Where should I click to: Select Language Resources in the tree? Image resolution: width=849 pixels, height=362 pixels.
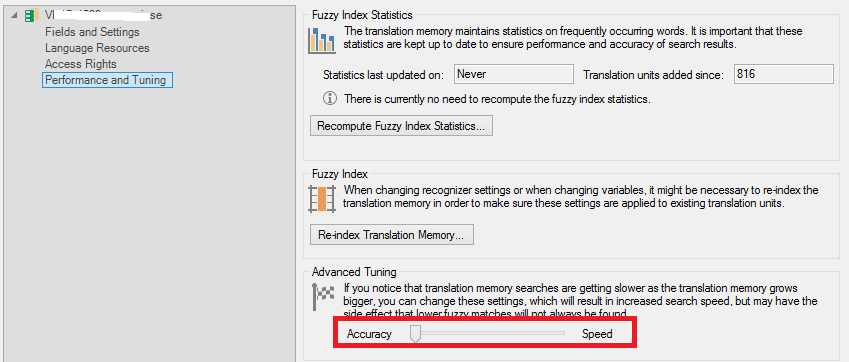tap(97, 48)
